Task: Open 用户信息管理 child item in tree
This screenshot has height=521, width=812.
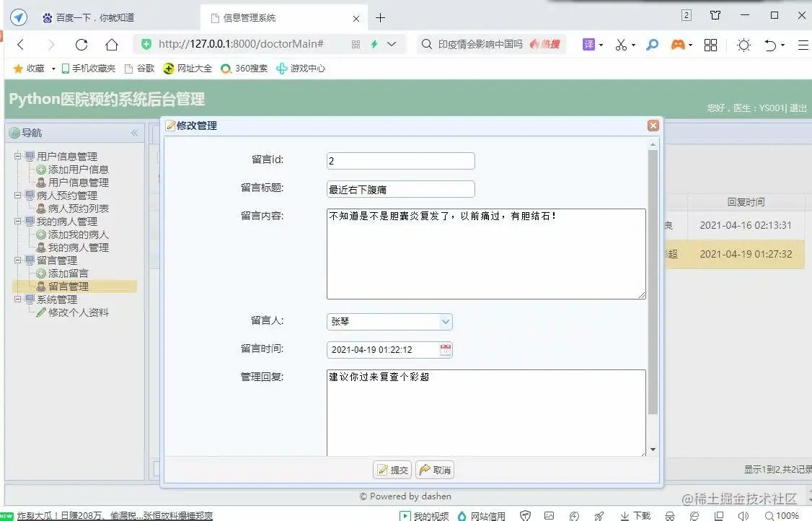Action: pos(78,183)
